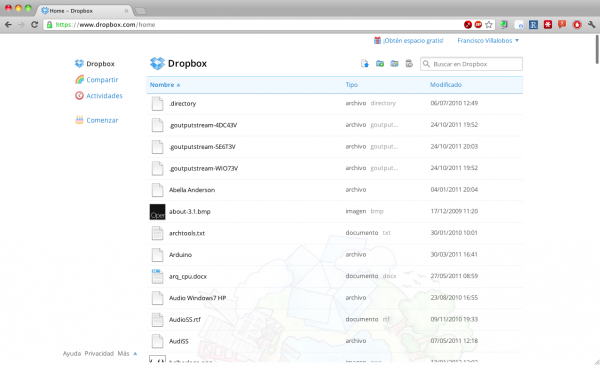The width and height of the screenshot is (600, 365).
Task: Click the 'imagen bmp' type cell
Action: (364, 211)
